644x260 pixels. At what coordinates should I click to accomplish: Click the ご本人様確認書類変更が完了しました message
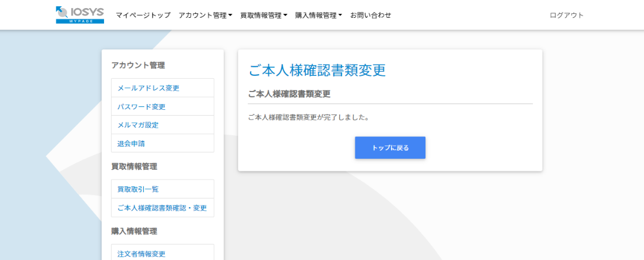(308, 117)
